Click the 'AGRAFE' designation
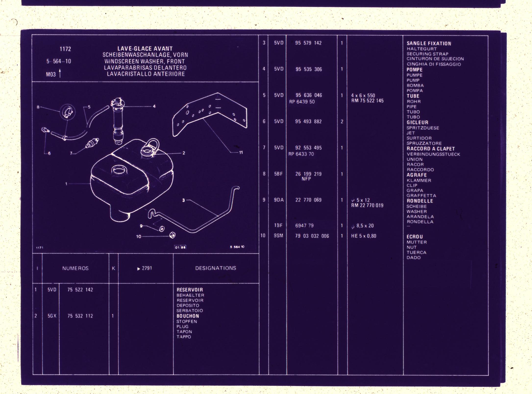 (417, 175)
